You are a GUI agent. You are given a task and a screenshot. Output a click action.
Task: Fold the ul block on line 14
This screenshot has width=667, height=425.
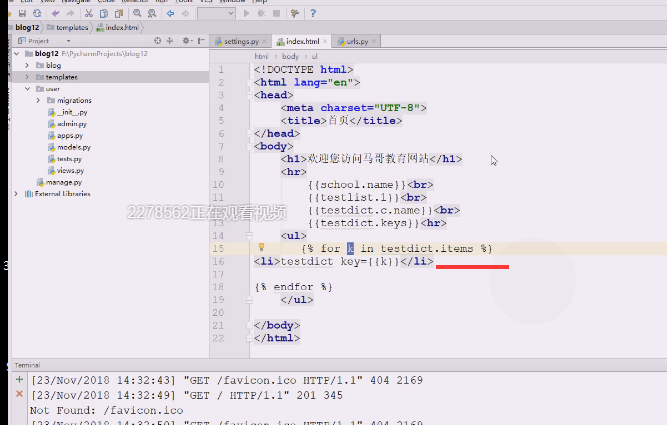coord(249,235)
